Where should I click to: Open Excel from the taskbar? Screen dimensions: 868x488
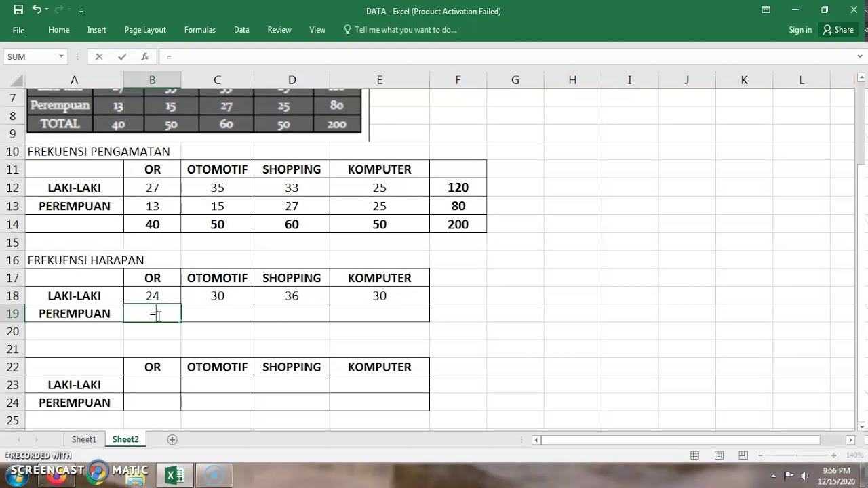tap(175, 475)
